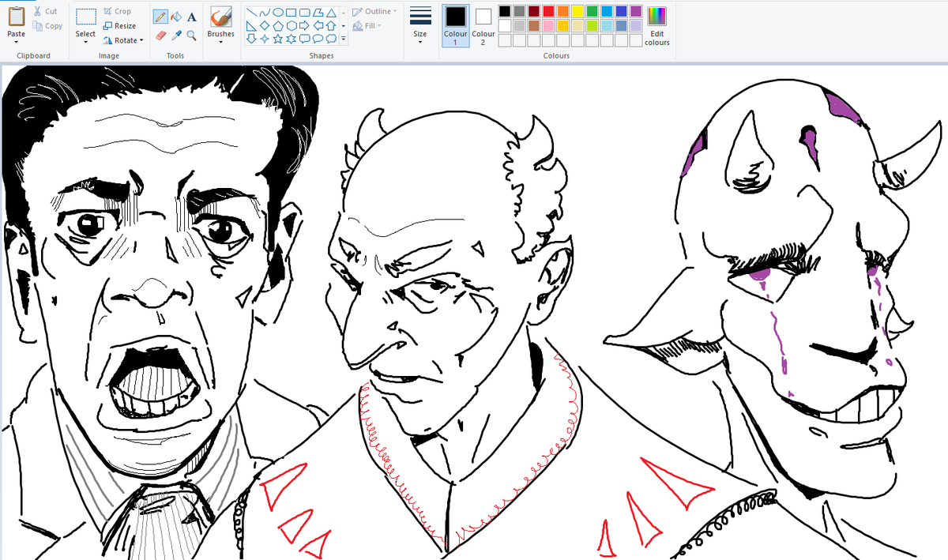Choose the Curve shape
This screenshot has width=948, height=560.
[264, 13]
